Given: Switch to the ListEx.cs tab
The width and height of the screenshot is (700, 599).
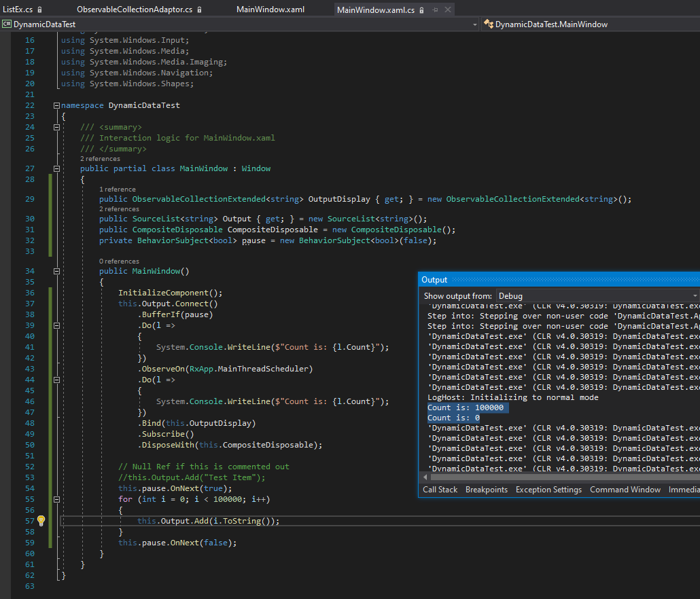Looking at the screenshot, I should coord(18,10).
